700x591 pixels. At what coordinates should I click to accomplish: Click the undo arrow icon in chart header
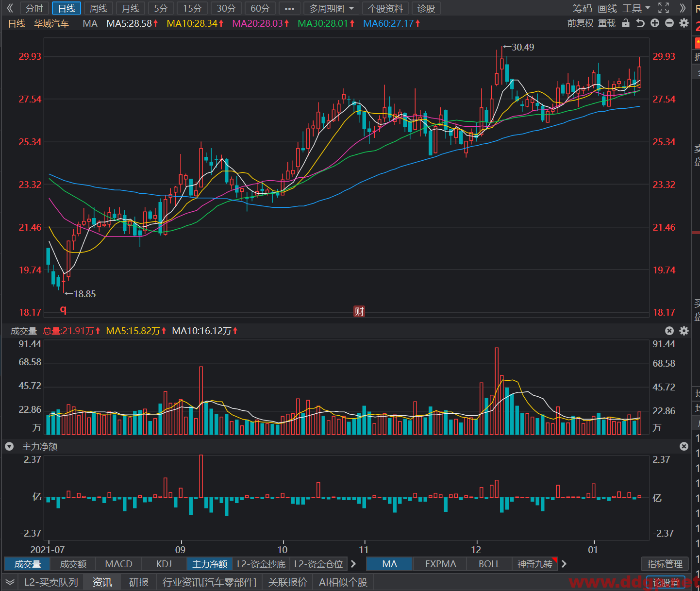pyautogui.click(x=640, y=23)
